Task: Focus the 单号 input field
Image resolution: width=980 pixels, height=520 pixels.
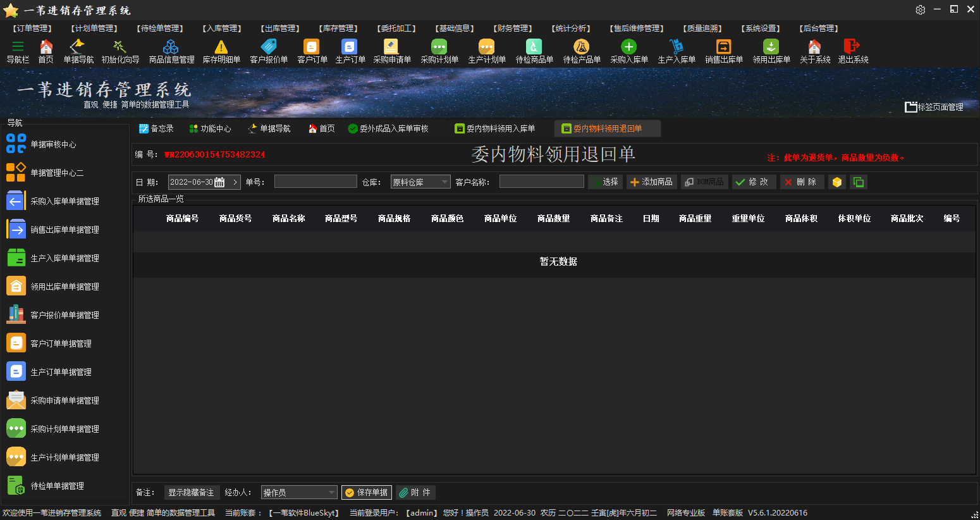Action: 315,182
